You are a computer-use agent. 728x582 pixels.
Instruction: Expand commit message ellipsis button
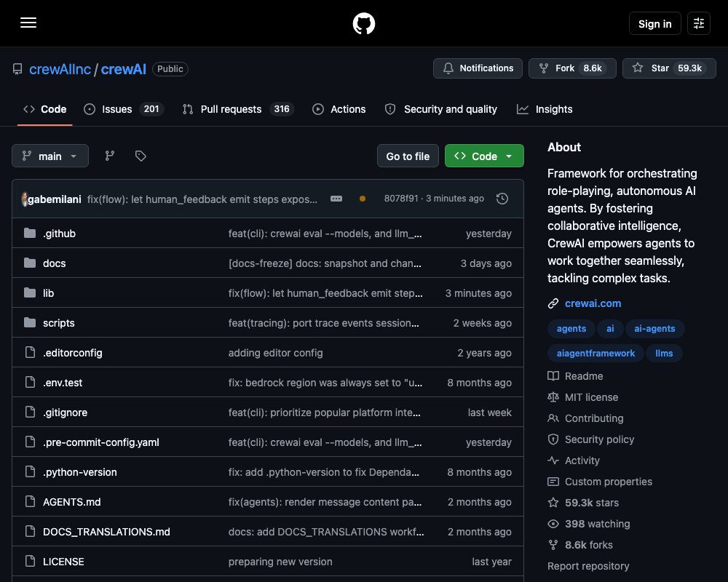pos(336,199)
